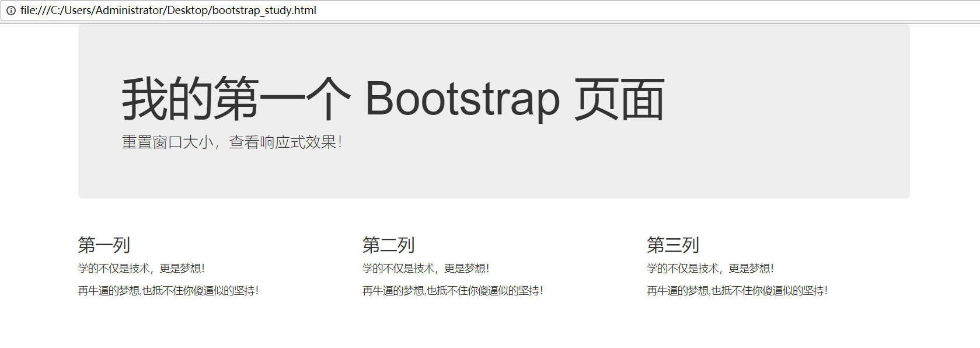Click the subtitle starting with 重置窗口大小
The height and width of the screenshot is (348, 980).
click(232, 142)
